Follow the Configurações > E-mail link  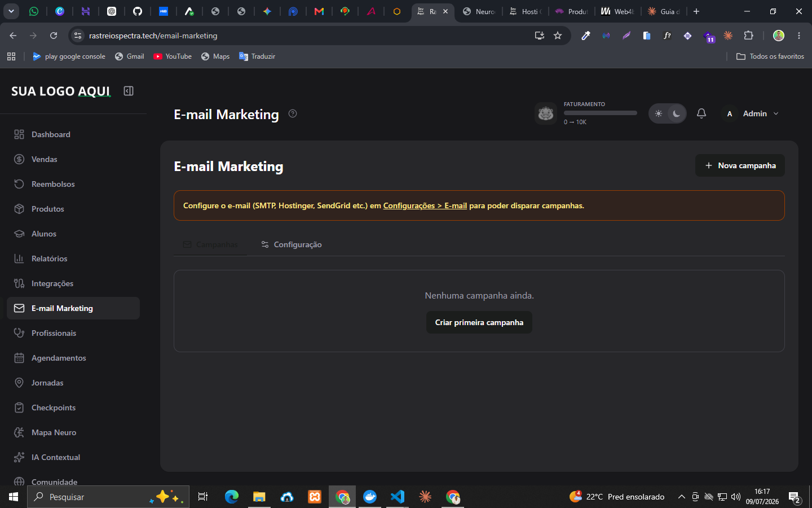(425, 205)
